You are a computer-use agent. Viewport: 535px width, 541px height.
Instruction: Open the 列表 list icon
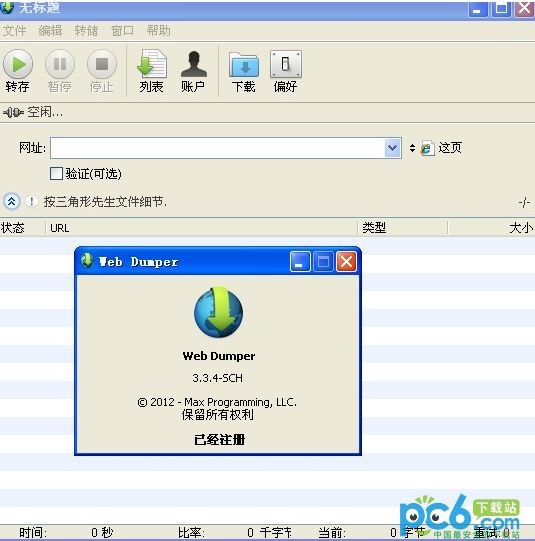(152, 63)
